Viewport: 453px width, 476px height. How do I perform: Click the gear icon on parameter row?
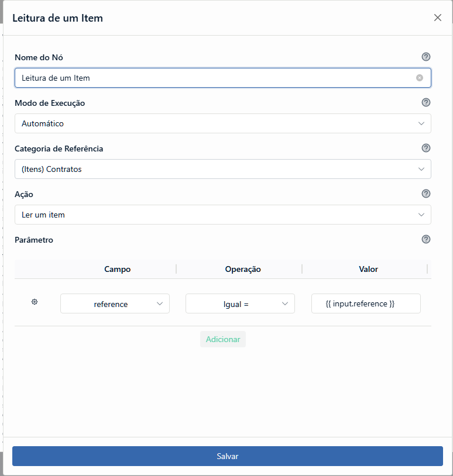pos(35,302)
